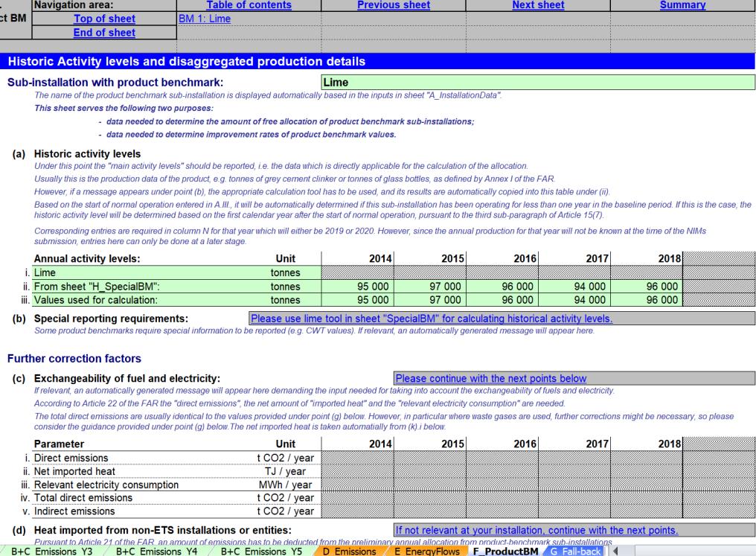This screenshot has width=756, height=556.
Task: Click the 'Historic activity levels' section (a) title
Action: 87,154
